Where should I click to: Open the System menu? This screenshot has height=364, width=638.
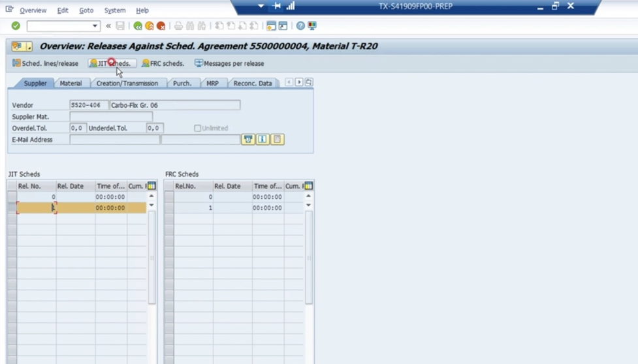coord(115,10)
